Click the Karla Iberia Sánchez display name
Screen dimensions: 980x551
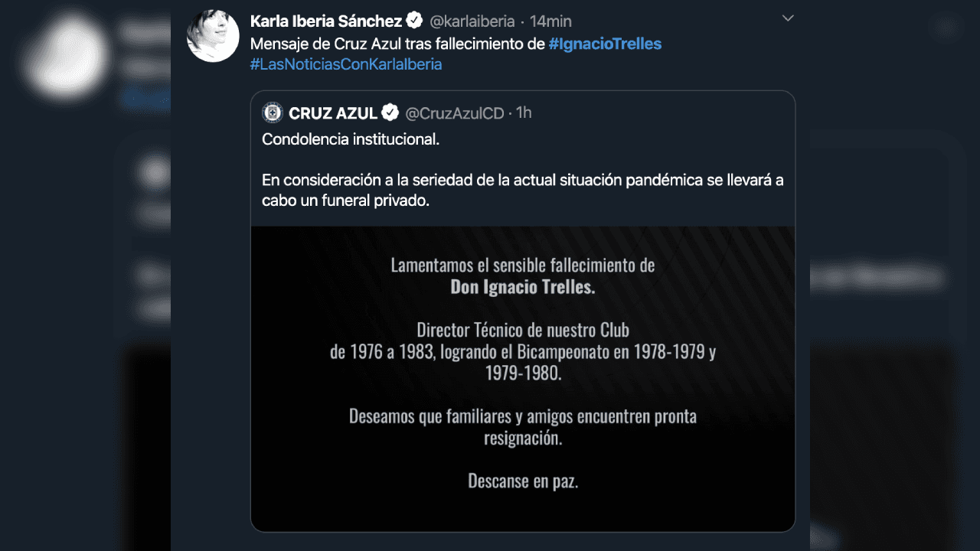(x=325, y=21)
